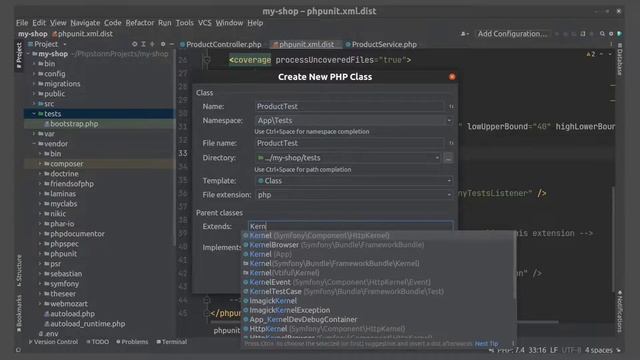Open the Tools menu
640x360 pixels.
[x=184, y=23]
